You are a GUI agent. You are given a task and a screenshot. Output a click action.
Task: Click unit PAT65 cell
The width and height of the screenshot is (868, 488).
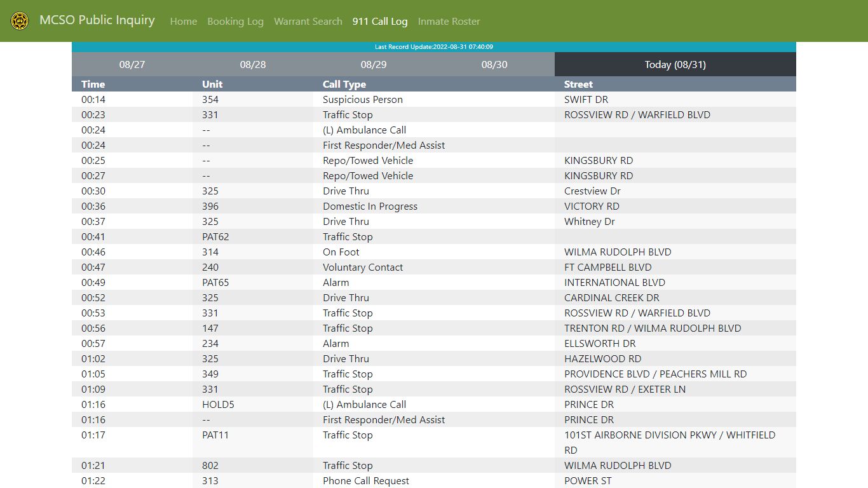tap(253, 282)
